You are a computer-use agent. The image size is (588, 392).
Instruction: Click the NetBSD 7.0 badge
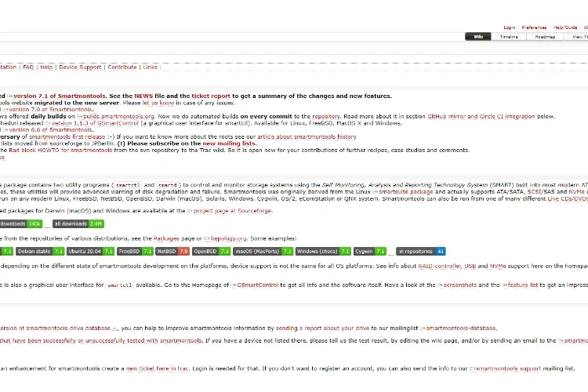point(172,252)
